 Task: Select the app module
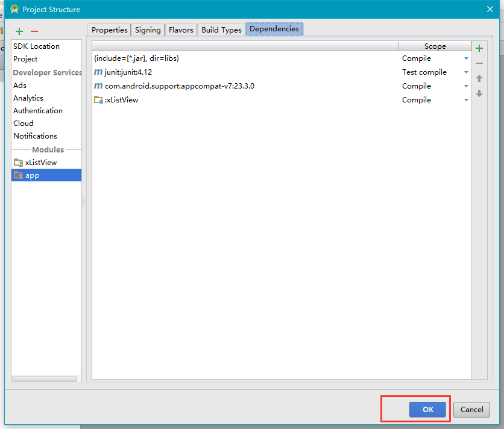click(46, 175)
